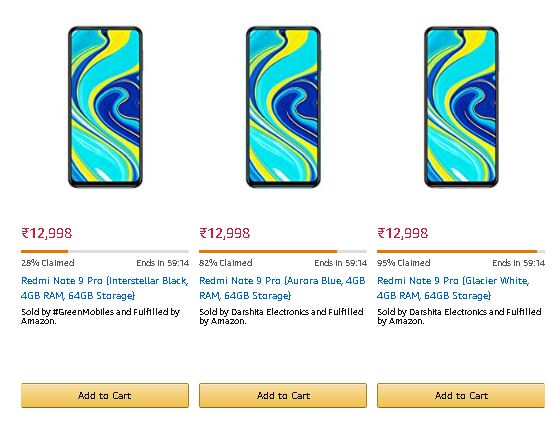The image size is (554, 421).
Task: Click 'Ends in 59:14' timer on Glacier White deal
Action: pyautogui.click(x=519, y=263)
